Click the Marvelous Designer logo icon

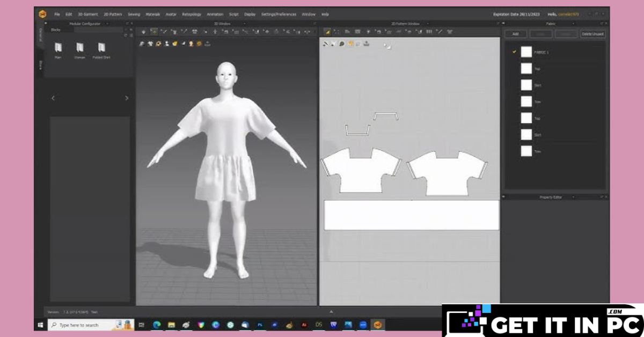pos(42,14)
